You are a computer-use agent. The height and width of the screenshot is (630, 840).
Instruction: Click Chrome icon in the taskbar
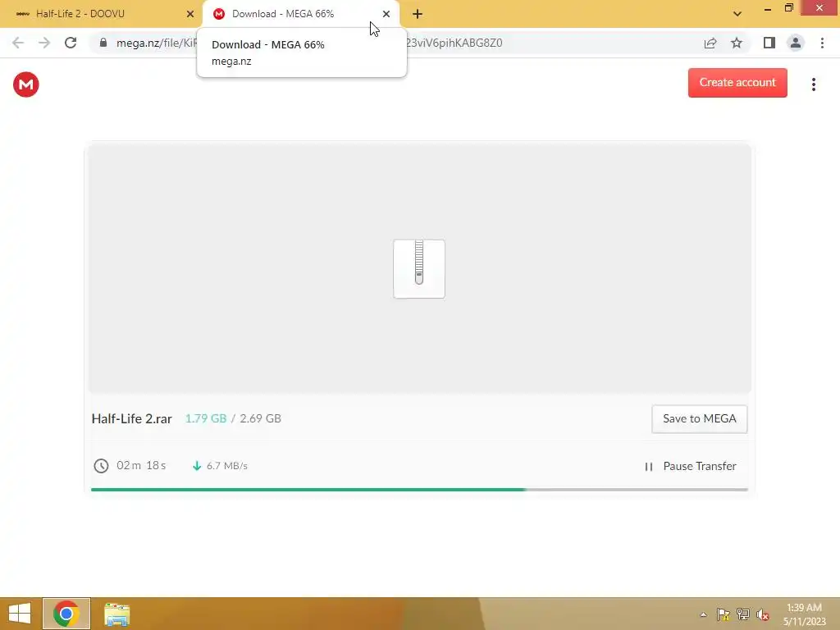point(66,614)
